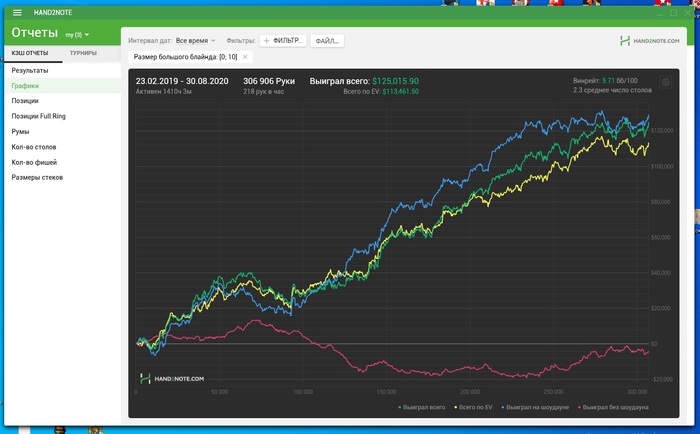Screen dimensions: 700x434
Task: Switch to the ТУРНИРЫ tab
Action: [x=83, y=53]
